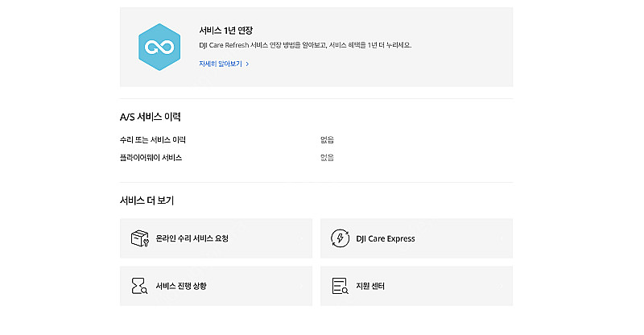The height and width of the screenshot is (335, 644).
Task: Open the DJI Care Express text label
Action: [386, 238]
